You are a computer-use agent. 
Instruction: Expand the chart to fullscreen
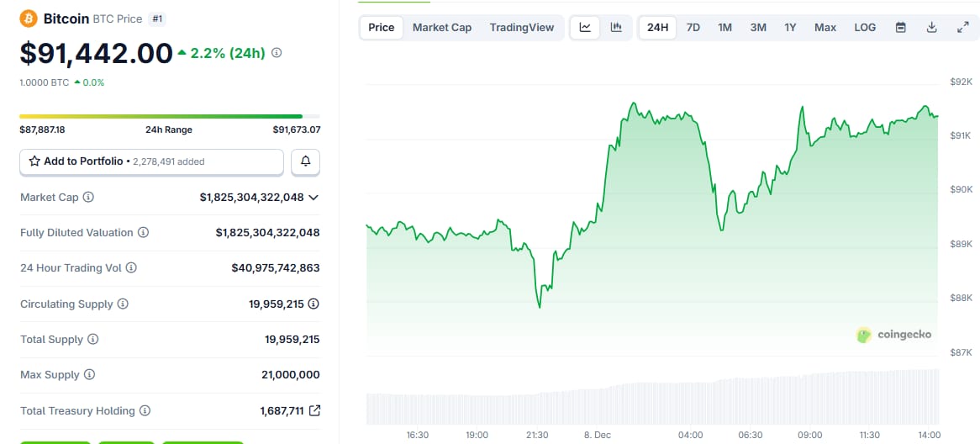coord(962,28)
